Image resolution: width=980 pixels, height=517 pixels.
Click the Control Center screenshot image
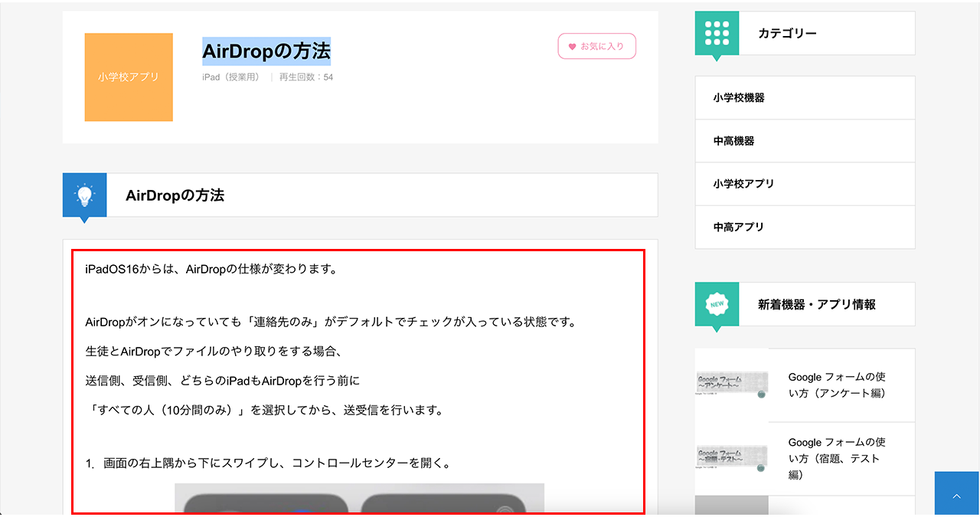(x=359, y=498)
